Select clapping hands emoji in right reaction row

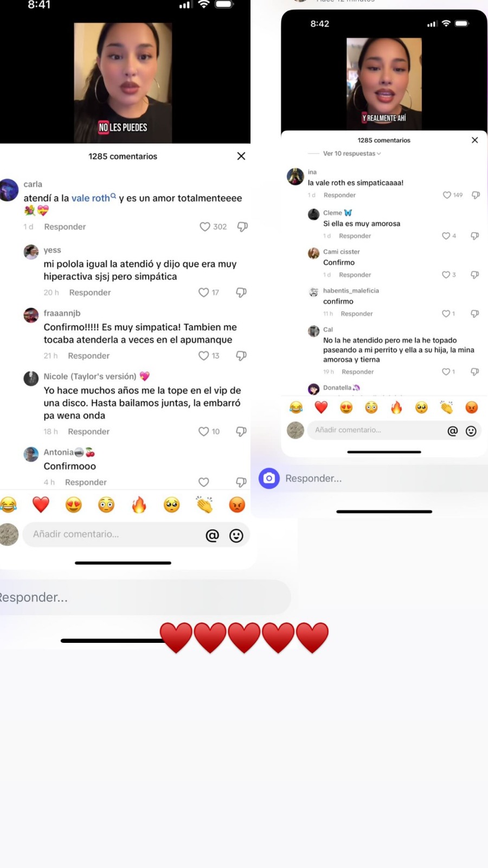[x=447, y=407]
